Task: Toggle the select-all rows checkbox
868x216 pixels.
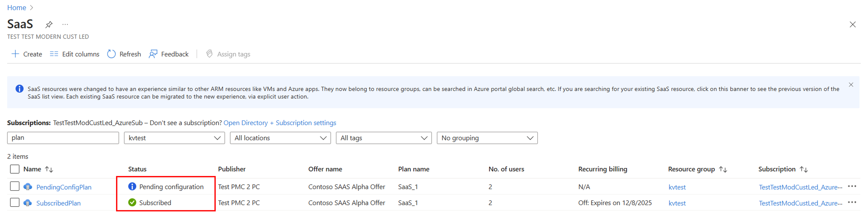Action: tap(14, 169)
